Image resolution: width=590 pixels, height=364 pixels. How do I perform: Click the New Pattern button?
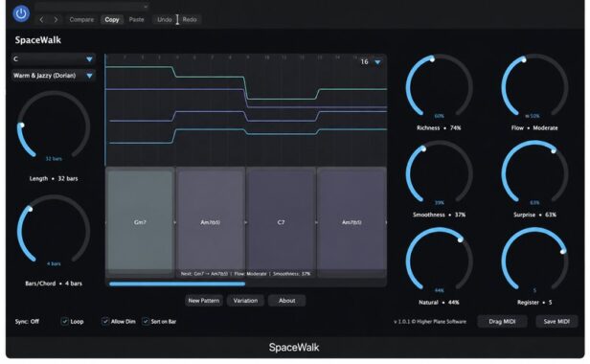204,301
